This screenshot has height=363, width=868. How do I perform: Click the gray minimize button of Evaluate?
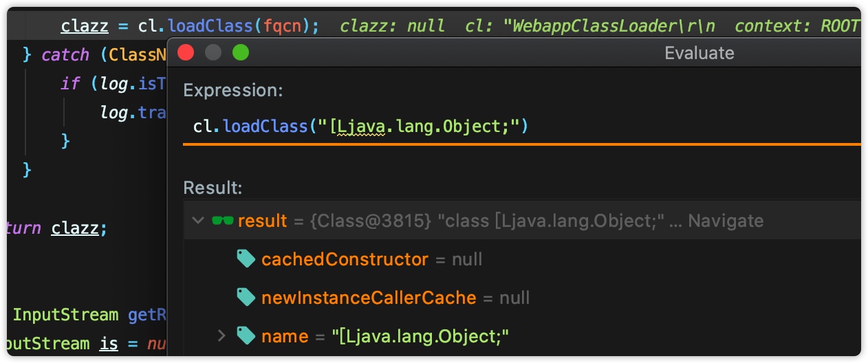pos(213,52)
